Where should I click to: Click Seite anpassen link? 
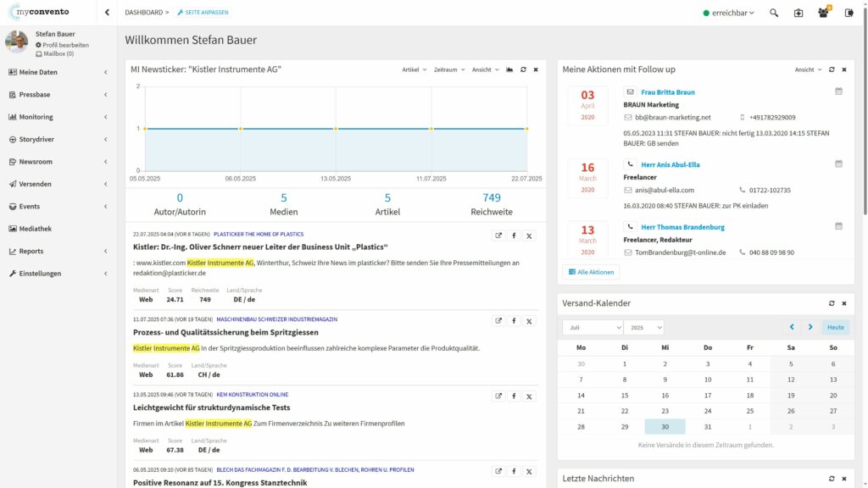203,12
